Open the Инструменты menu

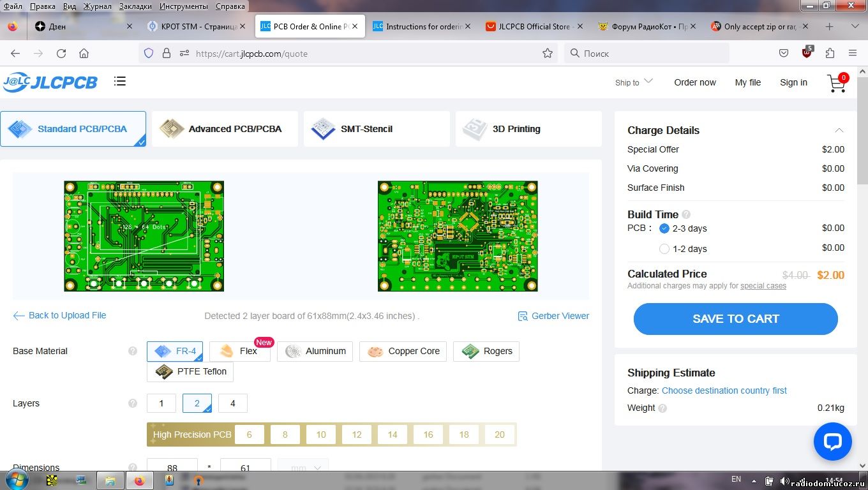pos(184,6)
